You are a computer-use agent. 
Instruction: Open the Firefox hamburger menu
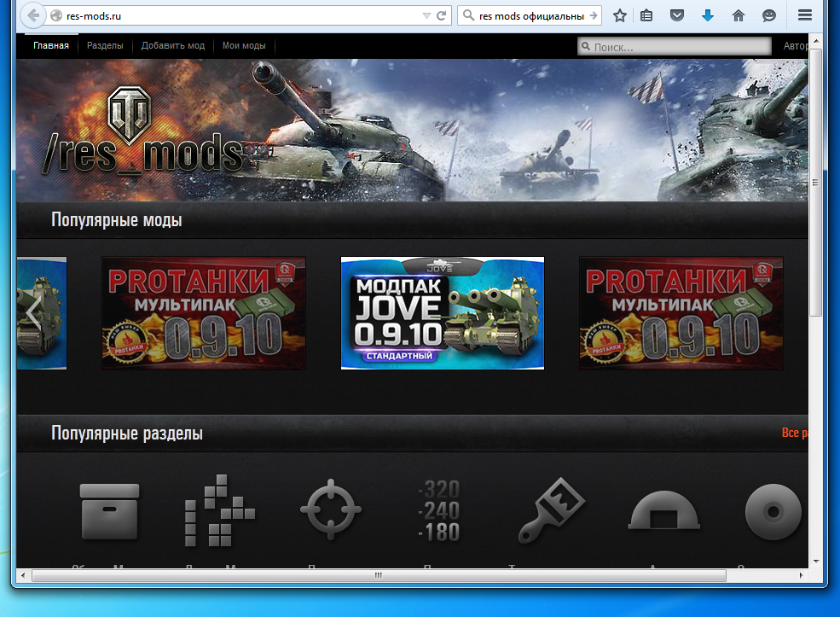click(805, 15)
